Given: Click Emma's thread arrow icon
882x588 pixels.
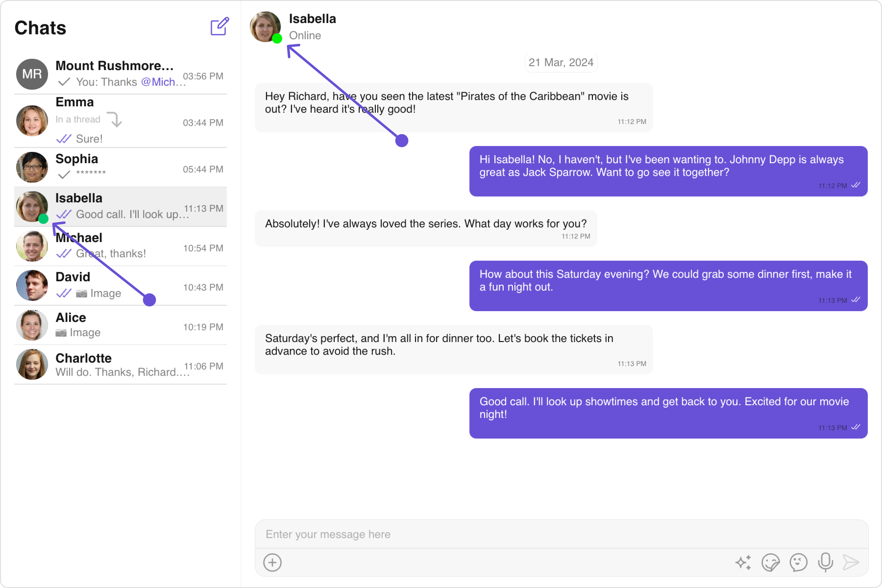Looking at the screenshot, I should tap(115, 120).
